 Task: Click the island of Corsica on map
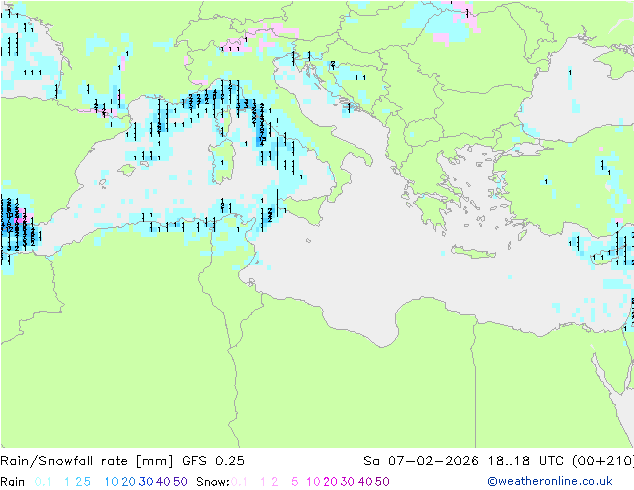(x=224, y=120)
